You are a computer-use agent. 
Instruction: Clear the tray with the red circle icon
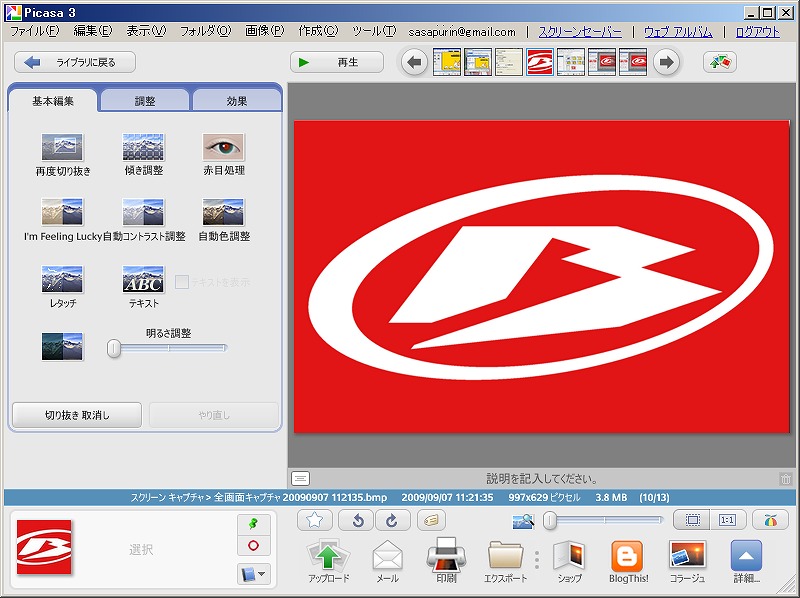[253, 545]
